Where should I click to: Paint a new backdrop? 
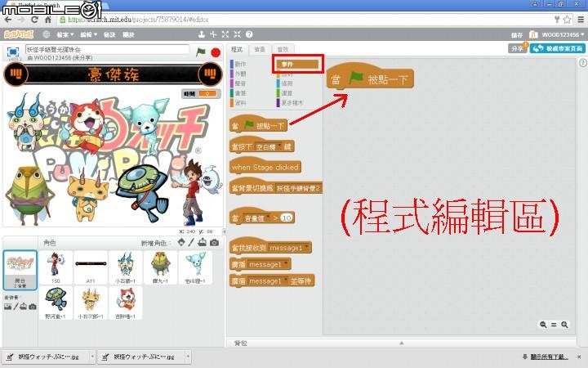tap(16, 307)
